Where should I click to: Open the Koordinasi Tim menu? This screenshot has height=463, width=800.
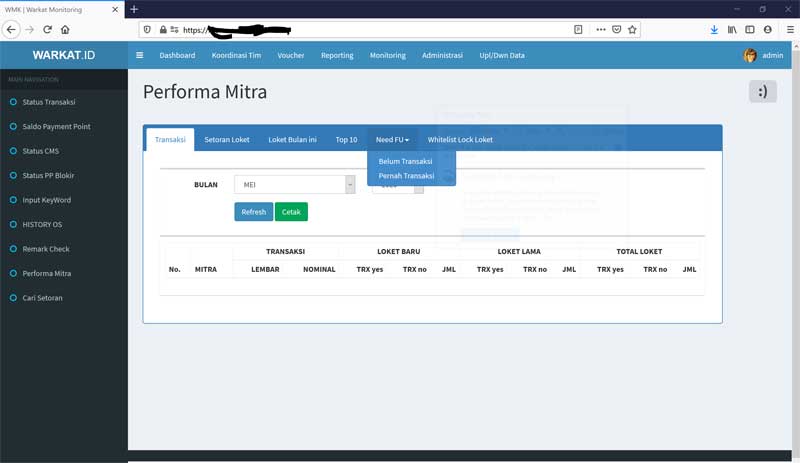tap(236, 55)
